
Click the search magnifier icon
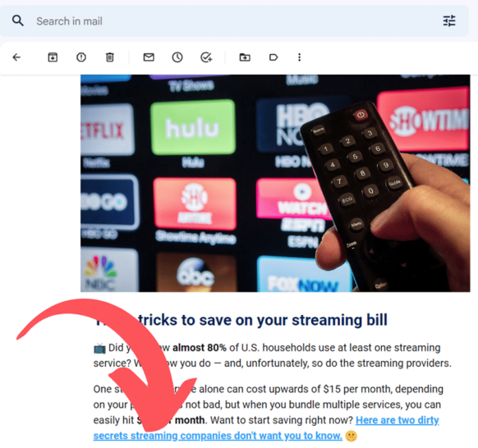pyautogui.click(x=18, y=21)
